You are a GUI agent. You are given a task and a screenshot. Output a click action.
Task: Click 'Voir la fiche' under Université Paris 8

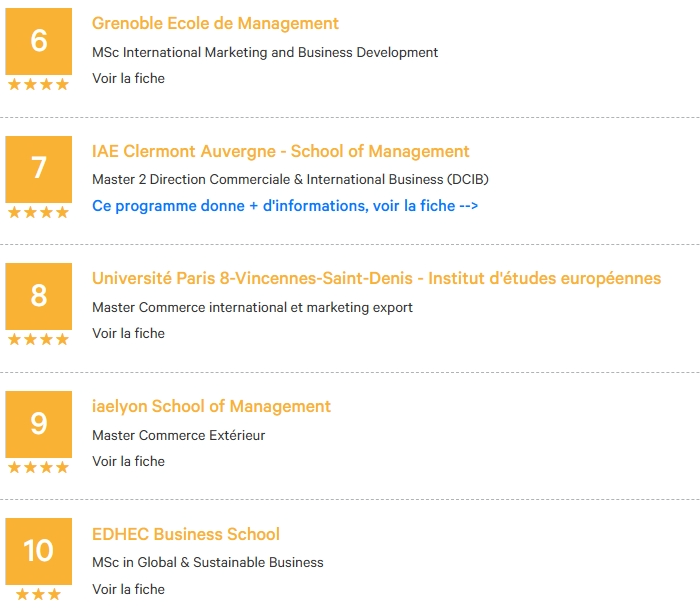tap(128, 333)
